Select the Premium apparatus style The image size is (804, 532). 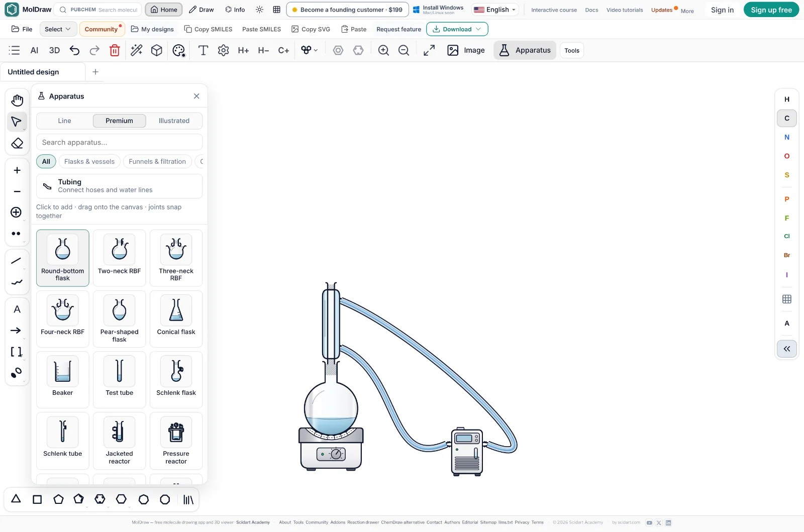(x=119, y=121)
